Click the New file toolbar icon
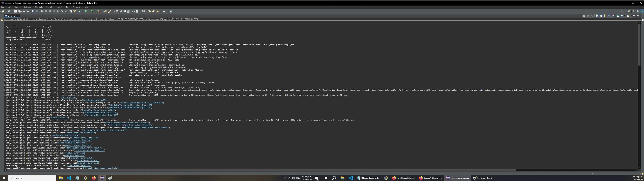Screen dimensions: 644x181 (3, 11)
